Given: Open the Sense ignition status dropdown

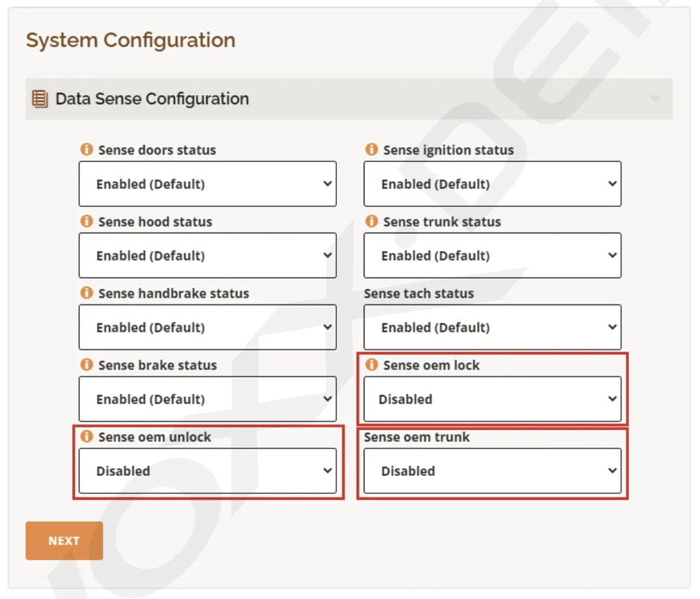Looking at the screenshot, I should 492,184.
